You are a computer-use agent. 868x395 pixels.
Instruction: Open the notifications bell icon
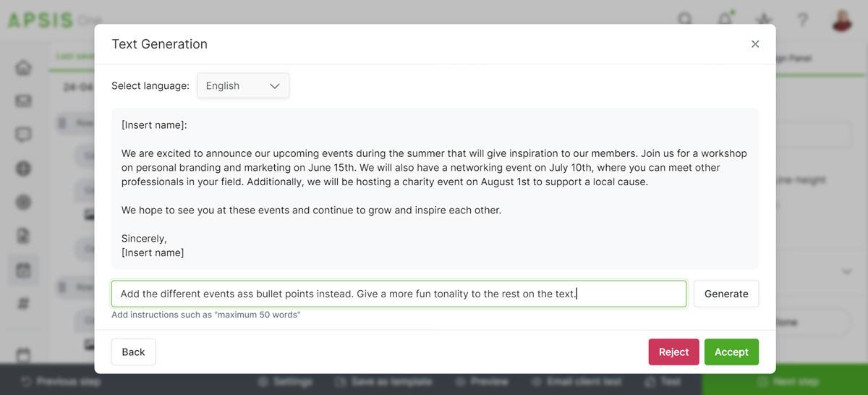click(x=724, y=20)
